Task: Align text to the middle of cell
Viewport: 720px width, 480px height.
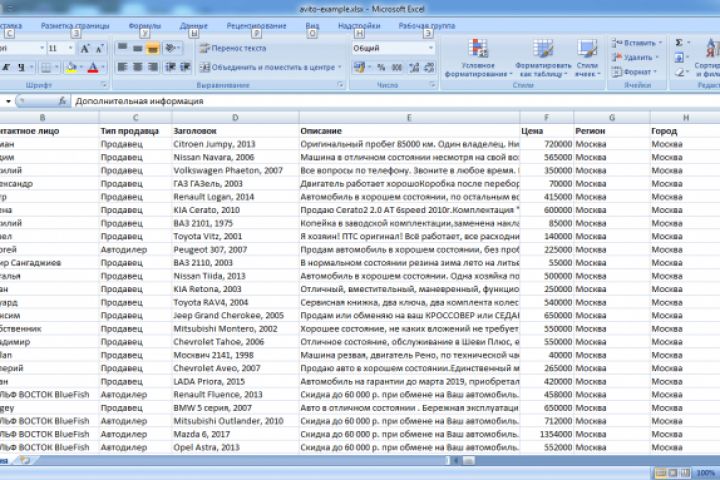Action: click(x=137, y=48)
